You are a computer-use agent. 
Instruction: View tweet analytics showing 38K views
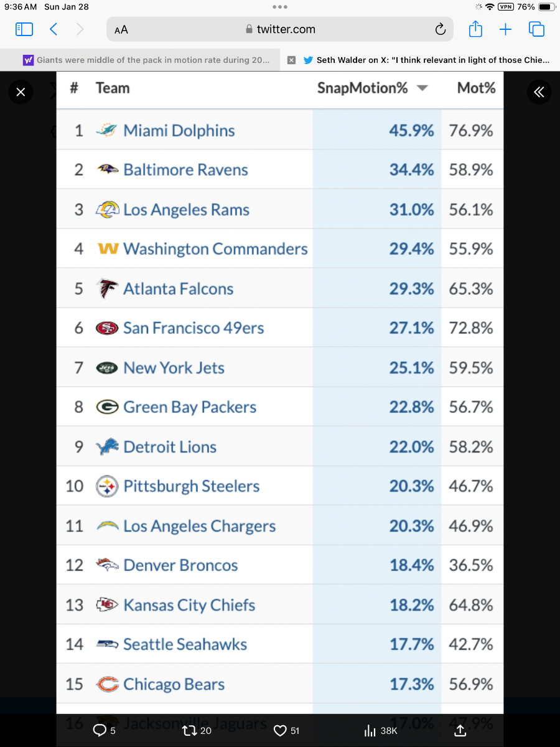(370, 730)
